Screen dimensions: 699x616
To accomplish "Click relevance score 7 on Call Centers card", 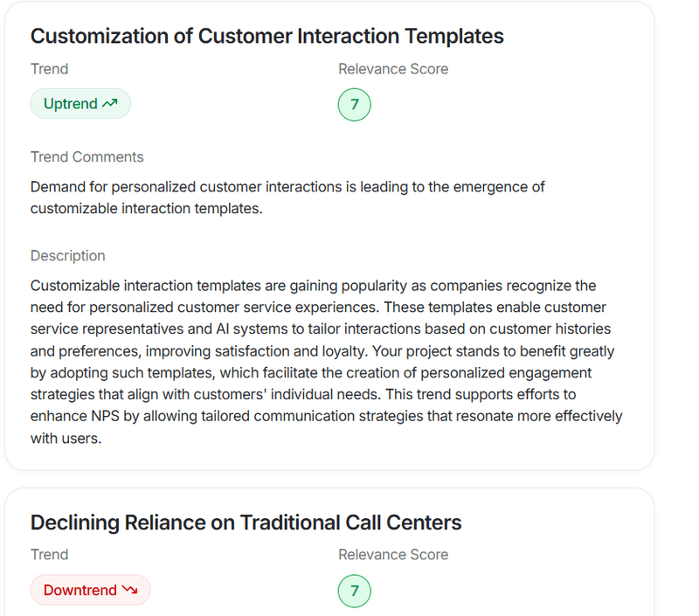I will [x=354, y=591].
